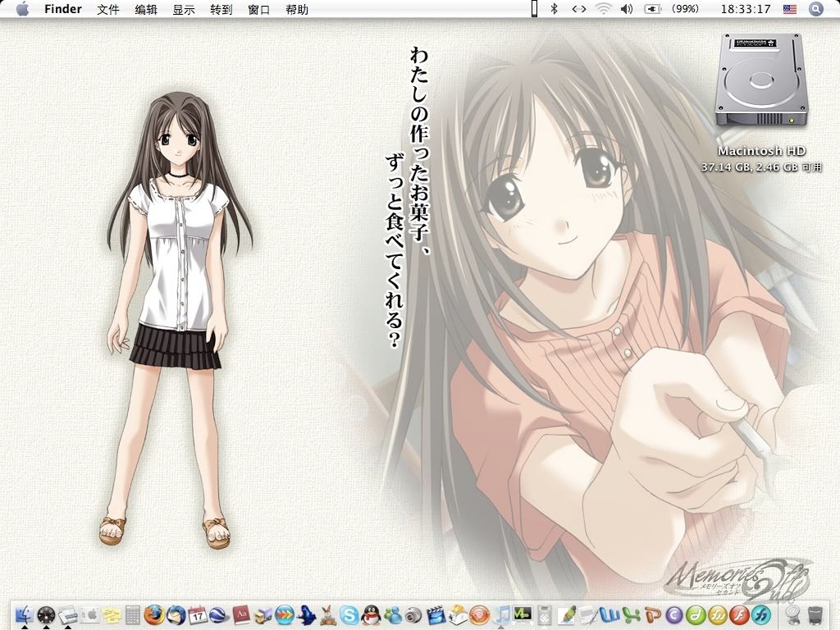Open red Flash icon
840x630 pixels.
pos(739,615)
